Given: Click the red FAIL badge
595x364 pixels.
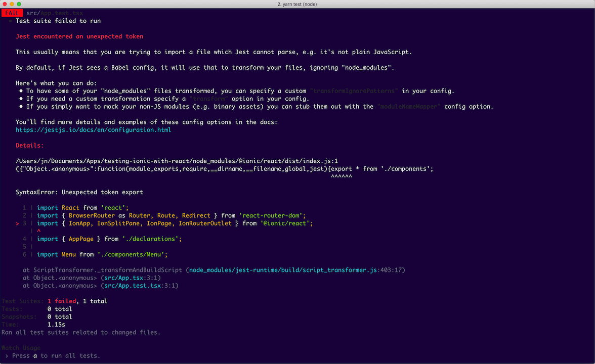Looking at the screenshot, I should coord(12,13).
